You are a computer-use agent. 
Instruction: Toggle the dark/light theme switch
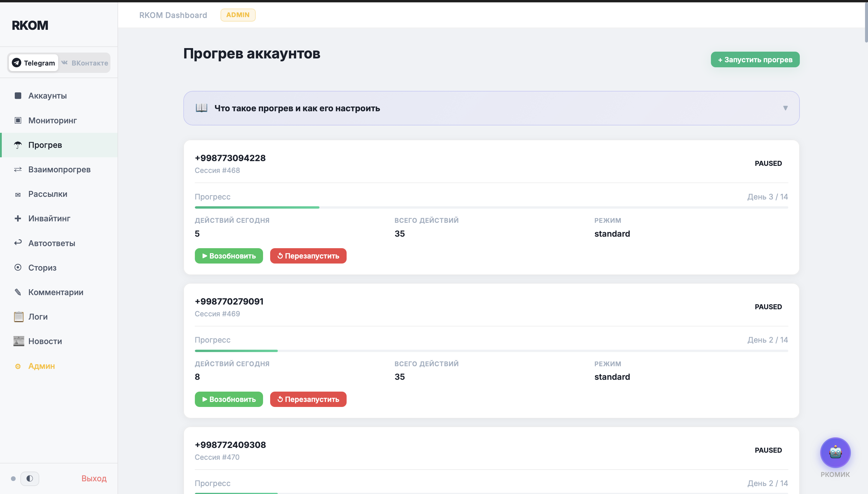(x=30, y=478)
